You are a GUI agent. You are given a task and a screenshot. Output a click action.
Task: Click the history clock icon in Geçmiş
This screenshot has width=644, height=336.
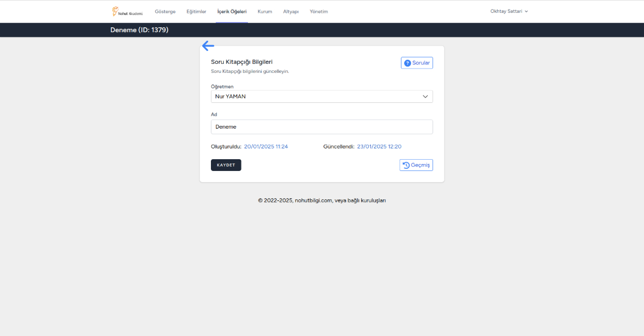[x=406, y=165]
